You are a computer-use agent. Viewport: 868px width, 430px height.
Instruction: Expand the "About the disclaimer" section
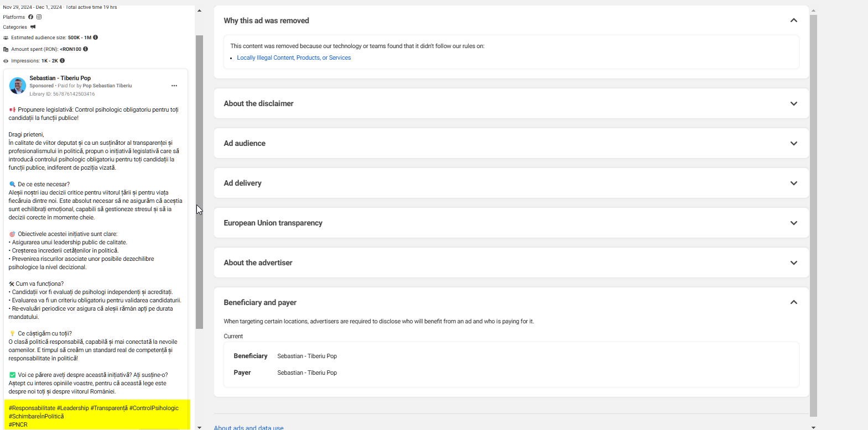(794, 103)
